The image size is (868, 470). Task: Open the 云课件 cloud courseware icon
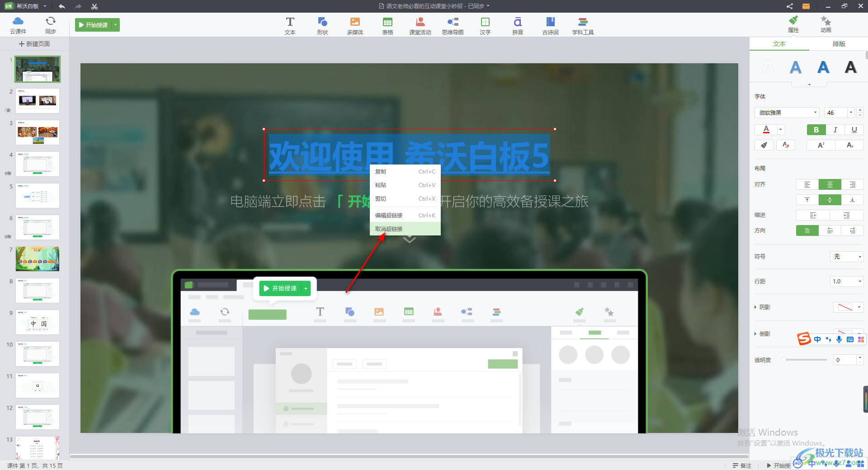[x=18, y=25]
